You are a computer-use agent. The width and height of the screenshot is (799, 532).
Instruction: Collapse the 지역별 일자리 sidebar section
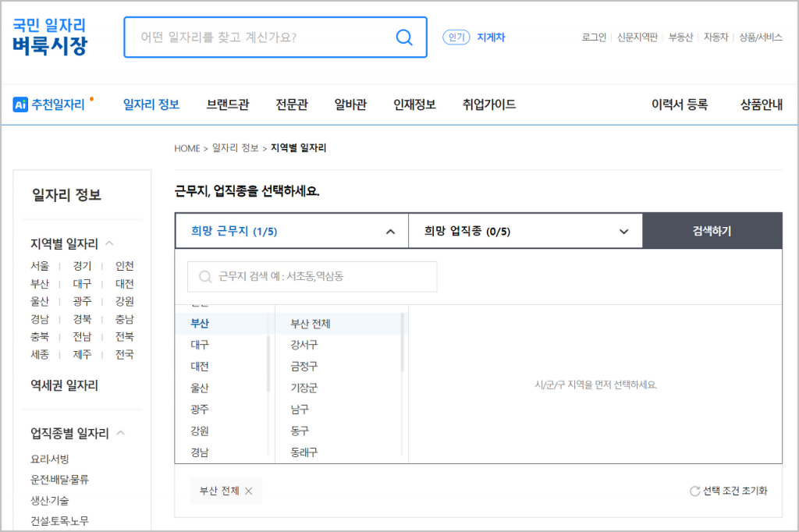tap(109, 243)
